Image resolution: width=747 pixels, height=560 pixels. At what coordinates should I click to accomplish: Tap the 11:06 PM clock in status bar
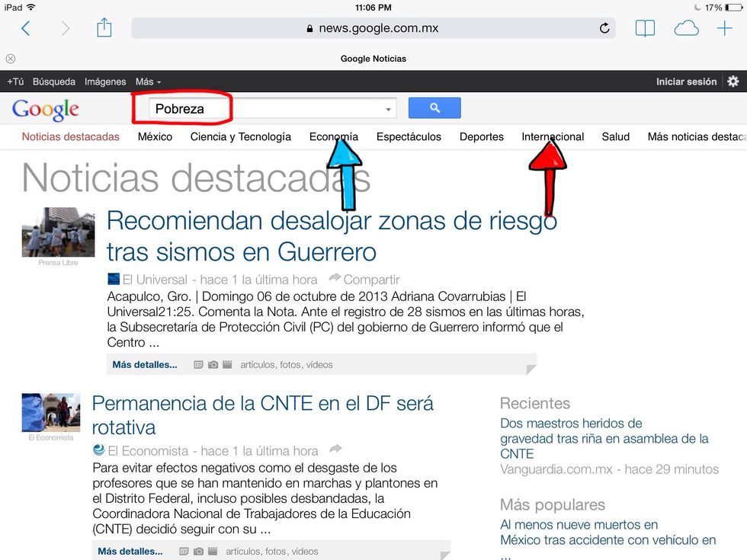[x=373, y=8]
